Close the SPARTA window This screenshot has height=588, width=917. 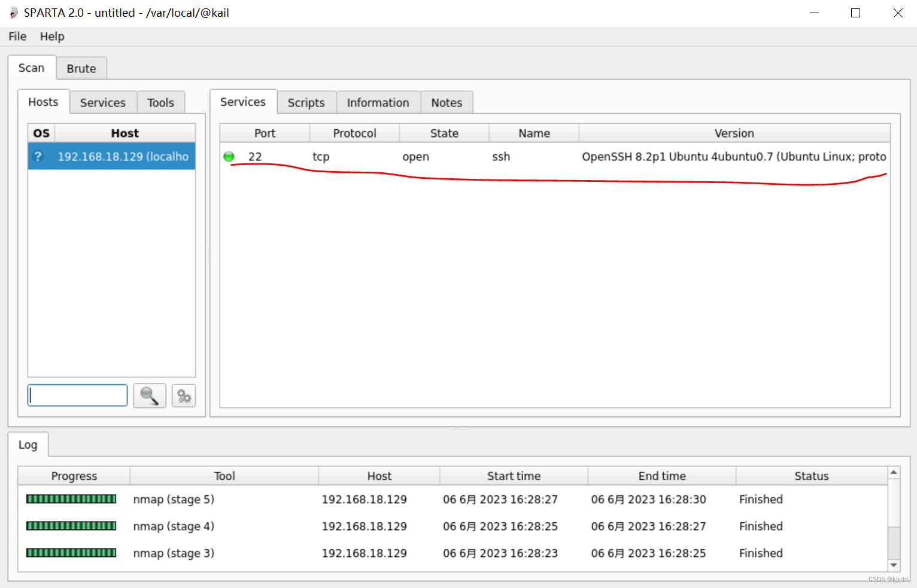898,13
